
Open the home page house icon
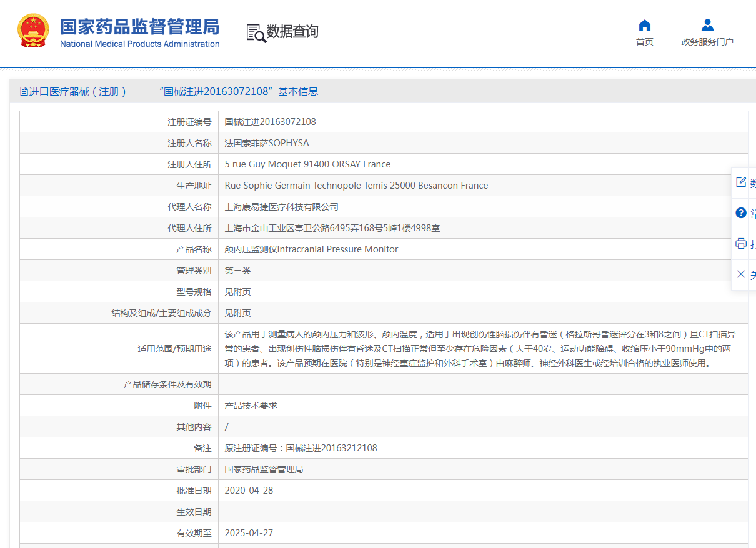[645, 25]
